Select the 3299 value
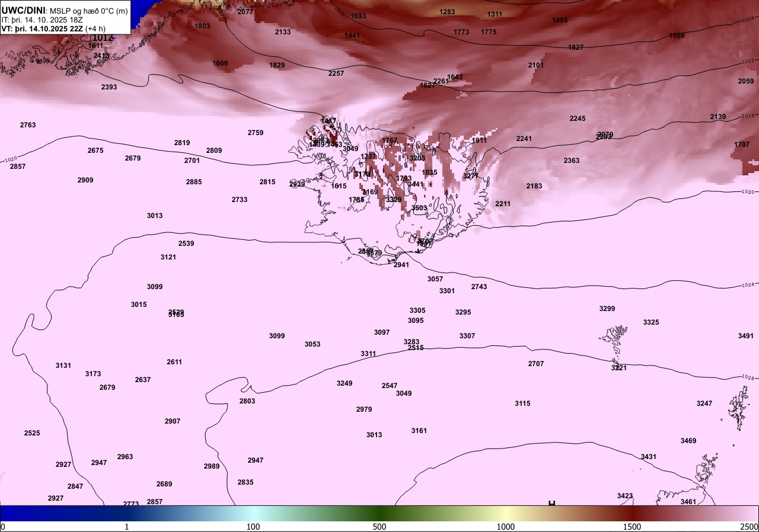Image resolution: width=759 pixels, height=532 pixels. click(607, 309)
